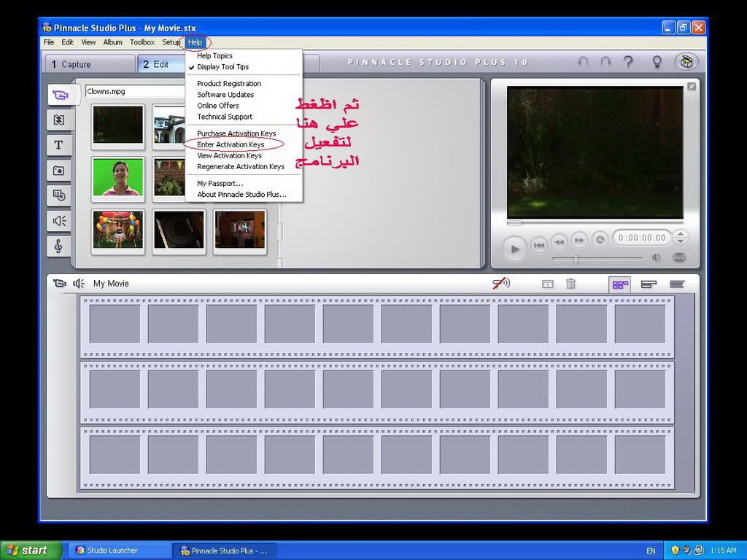Toggle loop playback button
This screenshot has height=560, width=747.
(x=600, y=239)
